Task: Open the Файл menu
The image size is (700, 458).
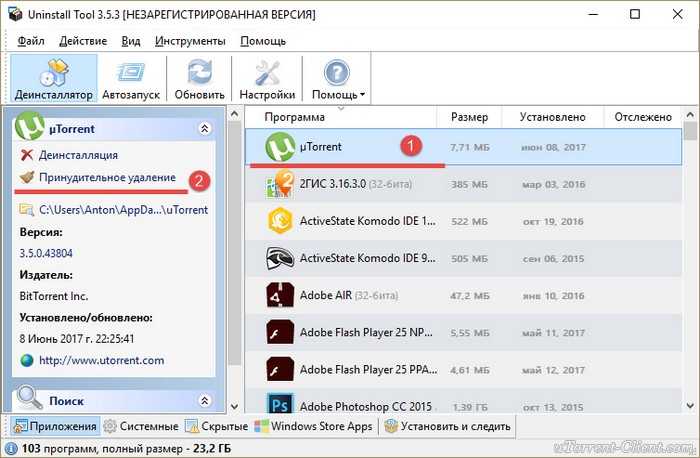Action: 31,41
